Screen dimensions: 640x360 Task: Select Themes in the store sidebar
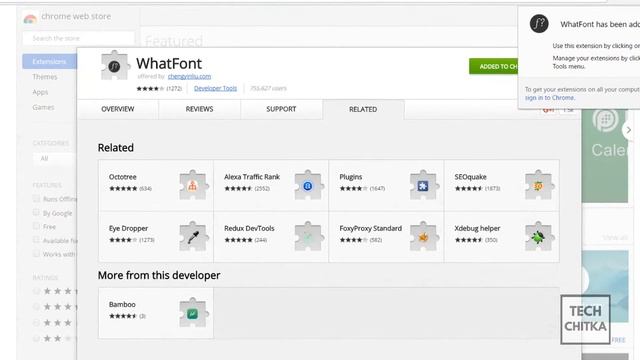pyautogui.click(x=45, y=77)
